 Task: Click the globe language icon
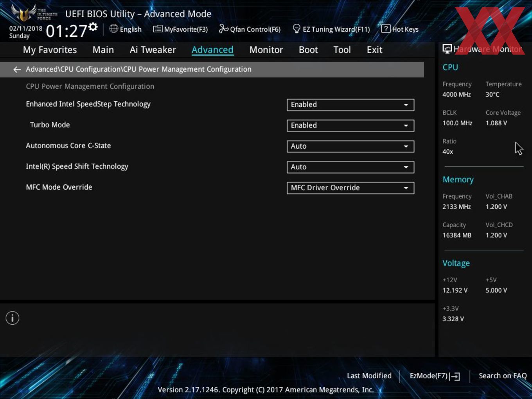coord(113,29)
